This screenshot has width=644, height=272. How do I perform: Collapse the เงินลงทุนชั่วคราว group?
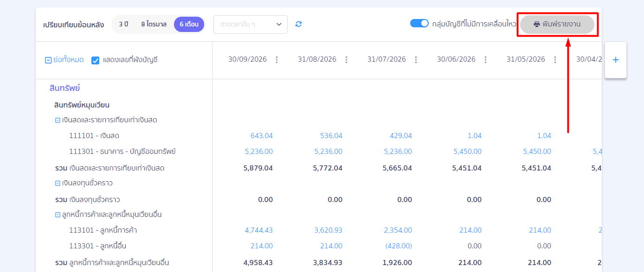[58, 183]
